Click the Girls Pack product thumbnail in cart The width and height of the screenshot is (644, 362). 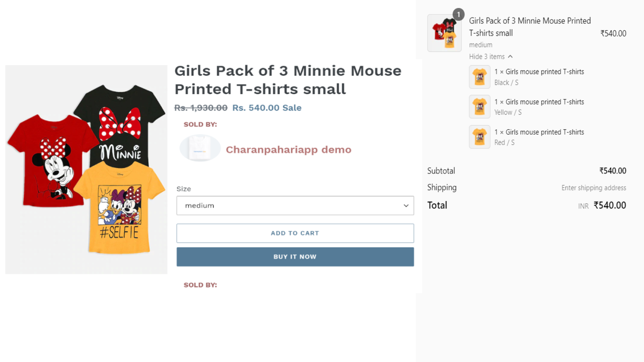click(x=444, y=33)
